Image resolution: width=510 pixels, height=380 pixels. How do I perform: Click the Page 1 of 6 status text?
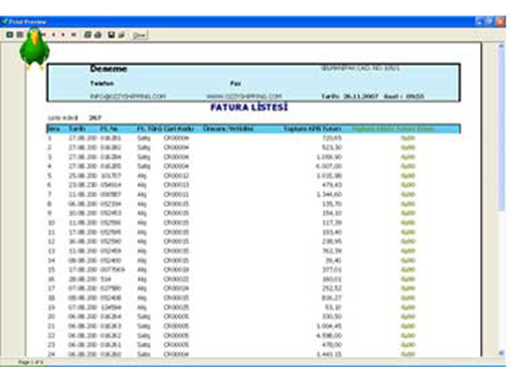coord(30,362)
